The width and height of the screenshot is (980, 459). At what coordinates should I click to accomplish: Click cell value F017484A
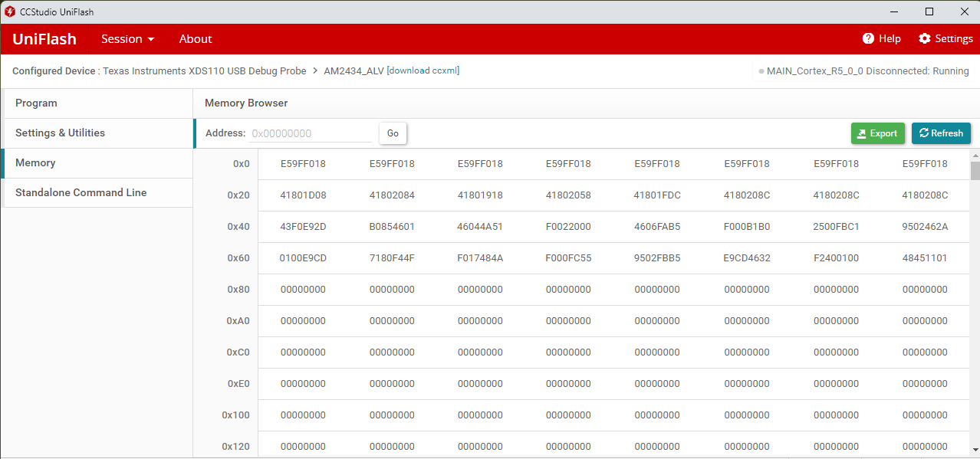coord(480,258)
